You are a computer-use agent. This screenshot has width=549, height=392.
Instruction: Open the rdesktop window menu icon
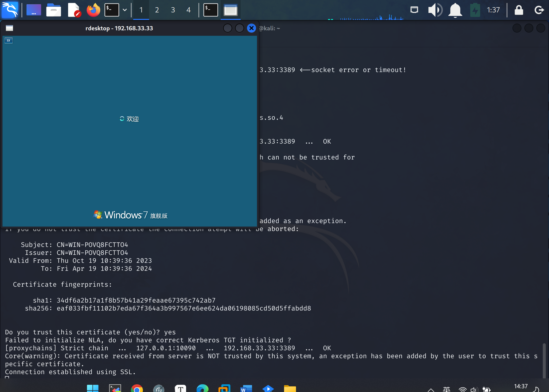coord(9,28)
